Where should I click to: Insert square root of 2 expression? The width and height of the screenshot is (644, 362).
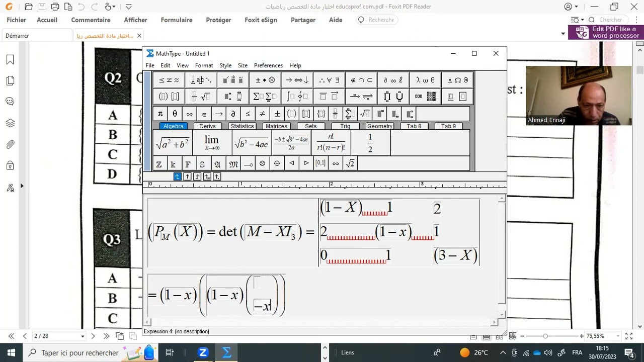(x=350, y=164)
